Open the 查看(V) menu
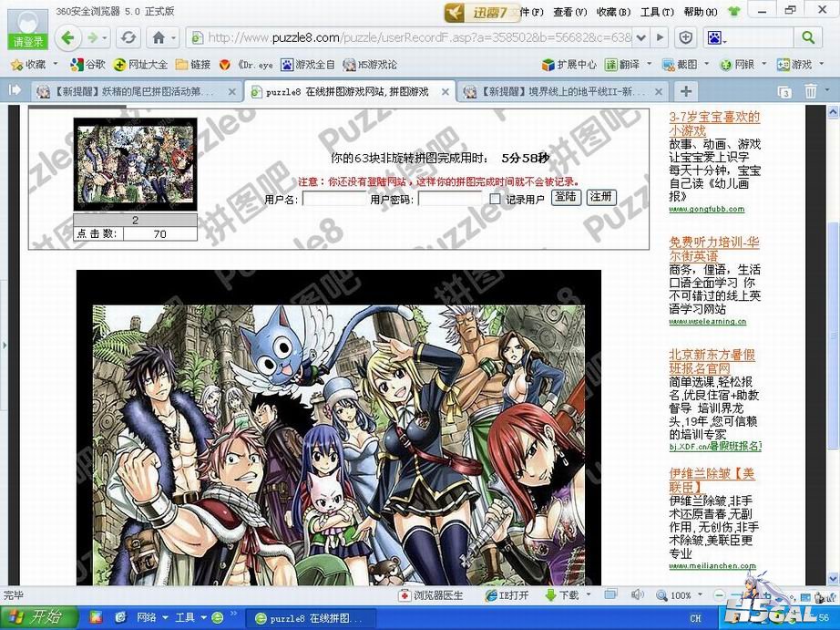The width and height of the screenshot is (840, 630). coord(570,12)
